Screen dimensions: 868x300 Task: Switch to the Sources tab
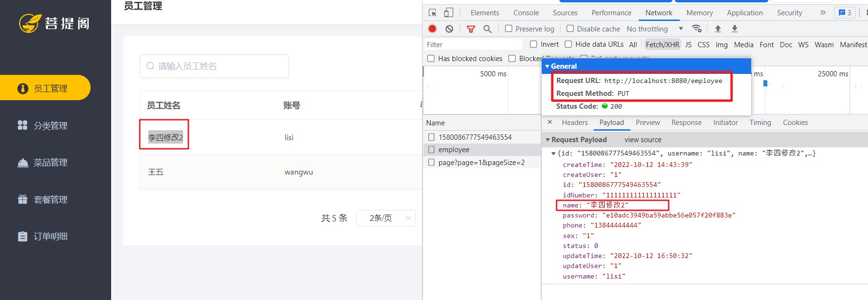coord(565,13)
